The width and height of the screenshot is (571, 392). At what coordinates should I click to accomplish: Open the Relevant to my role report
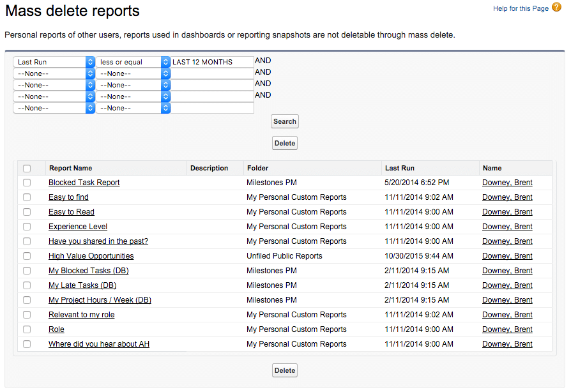coord(81,314)
